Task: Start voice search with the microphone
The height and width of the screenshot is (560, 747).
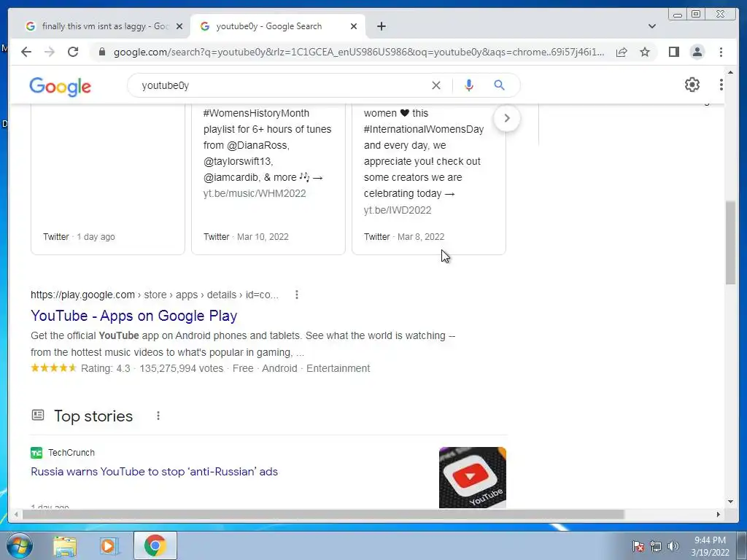Action: pyautogui.click(x=469, y=85)
